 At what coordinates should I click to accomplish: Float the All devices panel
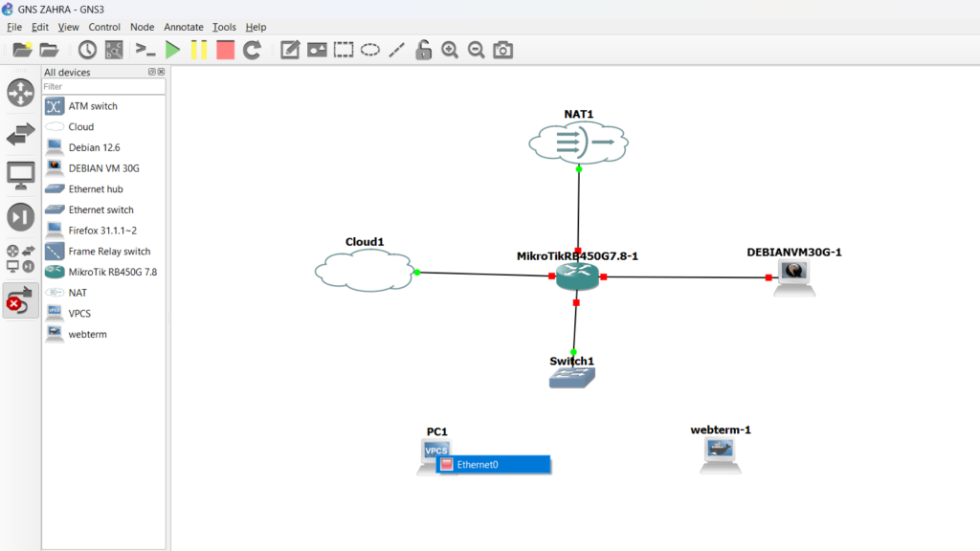(151, 72)
